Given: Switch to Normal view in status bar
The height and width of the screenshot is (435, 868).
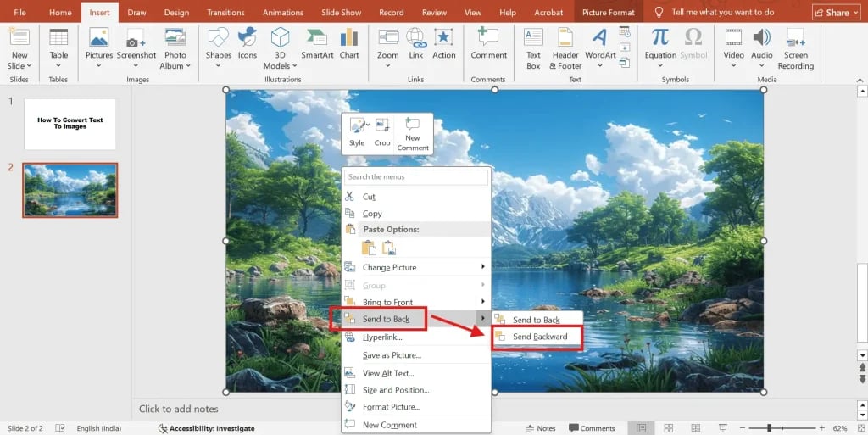Looking at the screenshot, I should coord(642,428).
